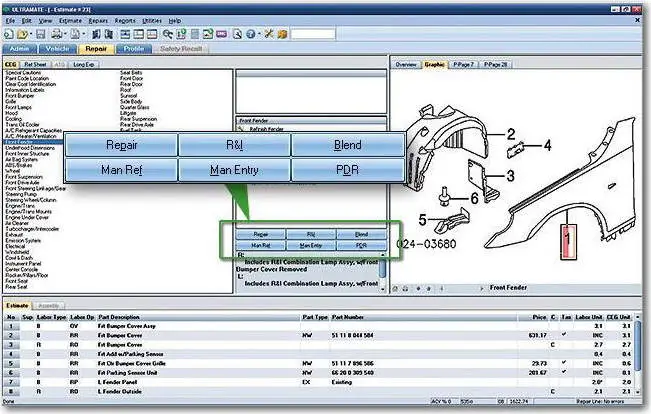Click the key search toolbar icon

point(168,34)
